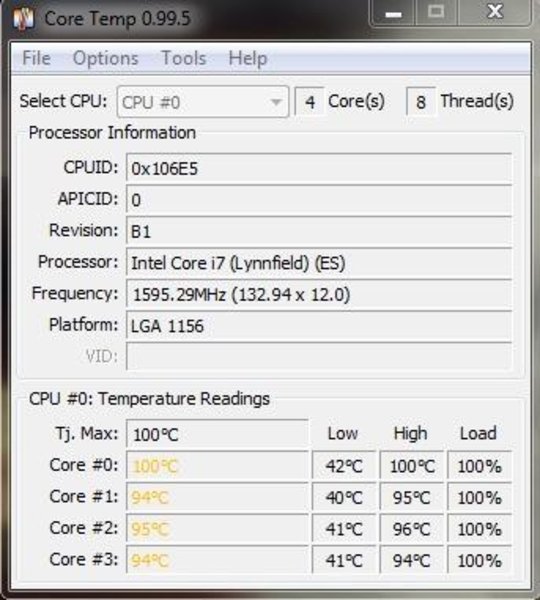Open the File menu

click(36, 59)
